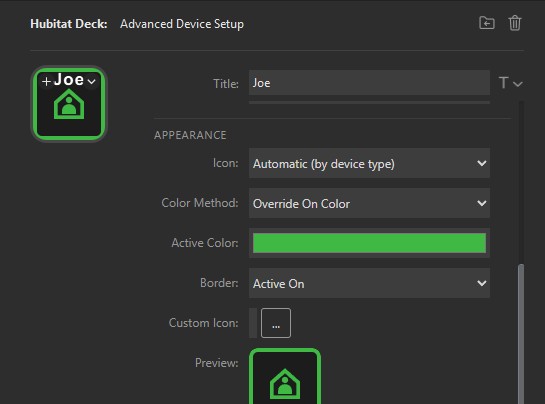Click the folder back arrow icon
The width and height of the screenshot is (545, 404).
(487, 23)
